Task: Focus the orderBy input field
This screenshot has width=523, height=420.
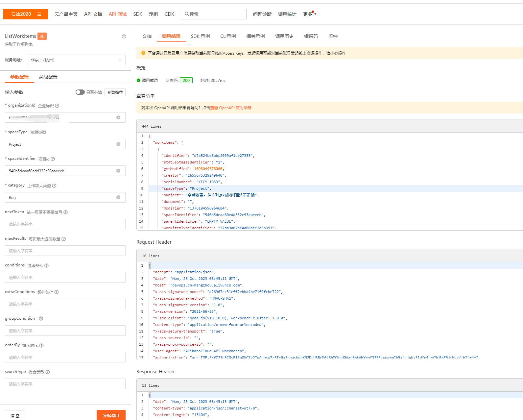Action: (x=65, y=357)
